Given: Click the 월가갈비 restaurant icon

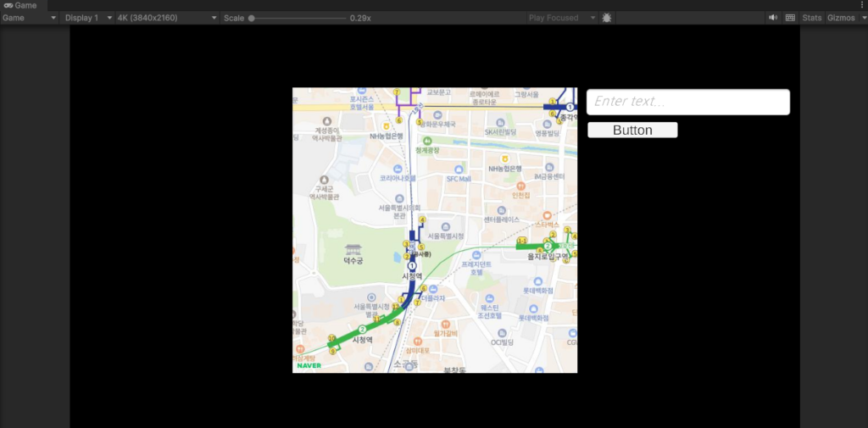Looking at the screenshot, I should (446, 324).
